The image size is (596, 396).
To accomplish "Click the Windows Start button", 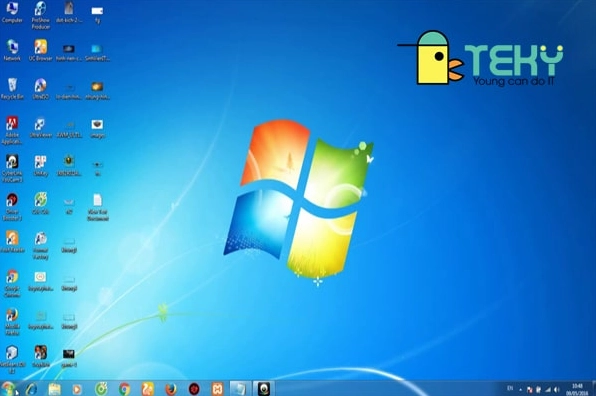I will (x=8, y=389).
